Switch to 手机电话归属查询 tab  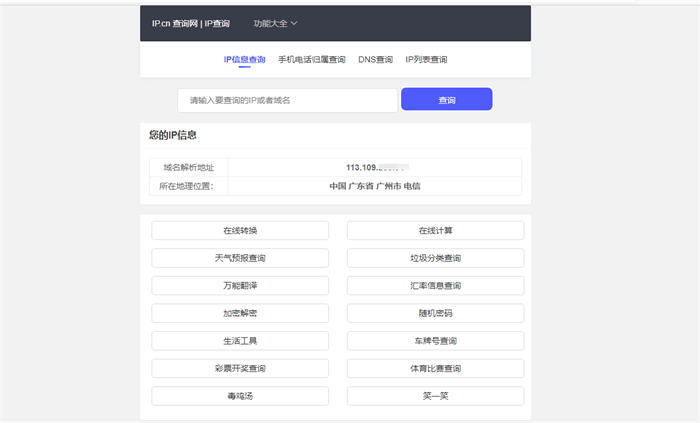point(312,60)
